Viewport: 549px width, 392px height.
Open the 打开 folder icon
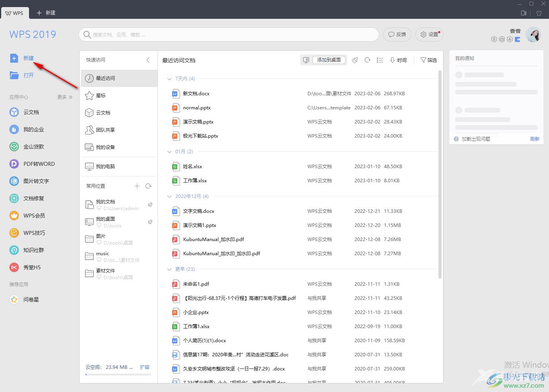[14, 75]
